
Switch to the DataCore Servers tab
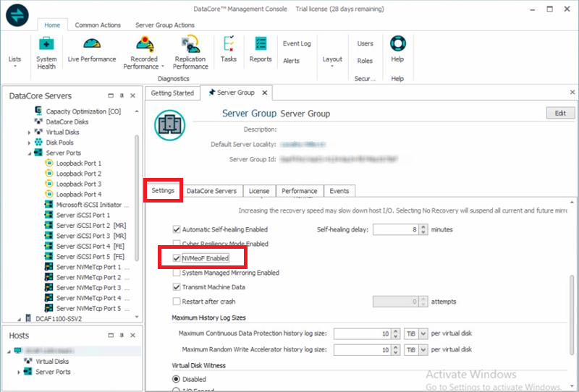211,191
